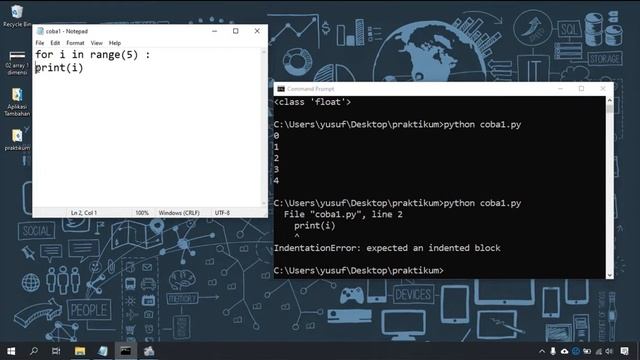Click '100%' zoom in Notepad status bar
The height and width of the screenshot is (360, 640).
(x=142, y=213)
